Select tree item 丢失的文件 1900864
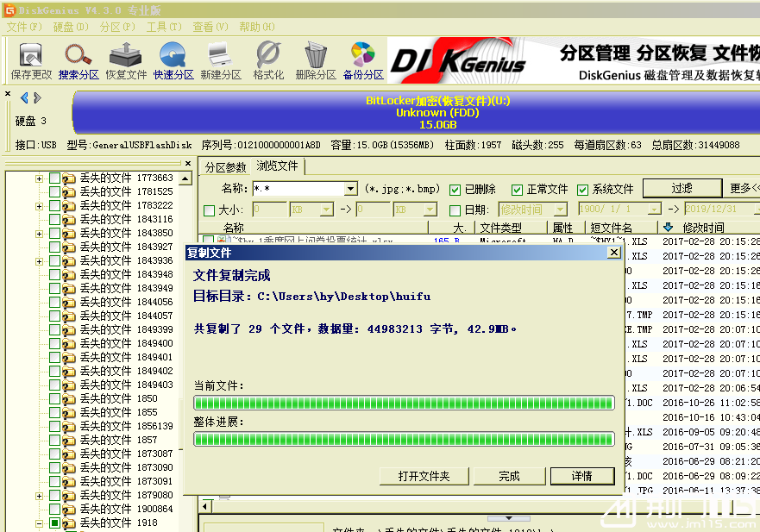This screenshot has width=760, height=532. click(x=127, y=510)
